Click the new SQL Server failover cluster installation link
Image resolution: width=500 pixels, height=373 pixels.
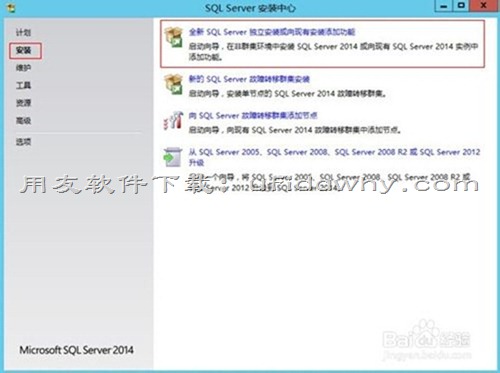249,79
